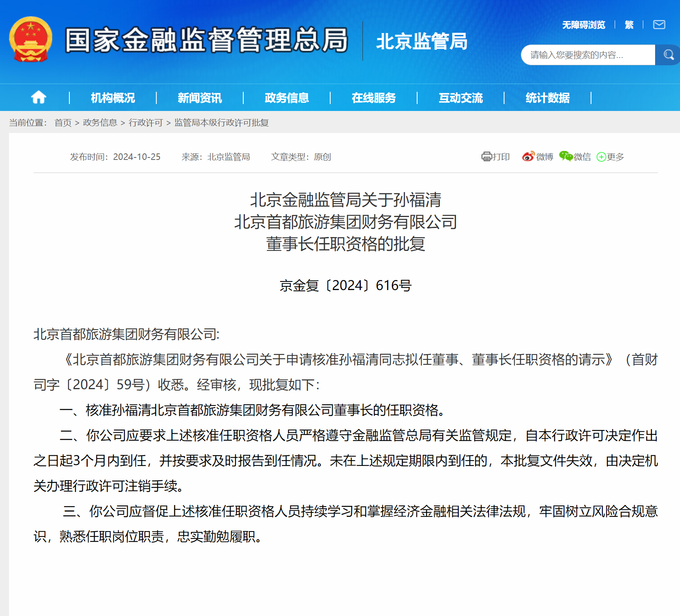Open more sharing options plus icon
This screenshot has width=680, height=616.
(x=601, y=157)
